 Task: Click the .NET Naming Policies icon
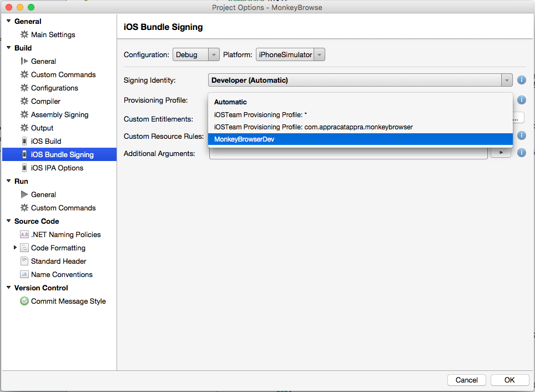click(x=24, y=234)
